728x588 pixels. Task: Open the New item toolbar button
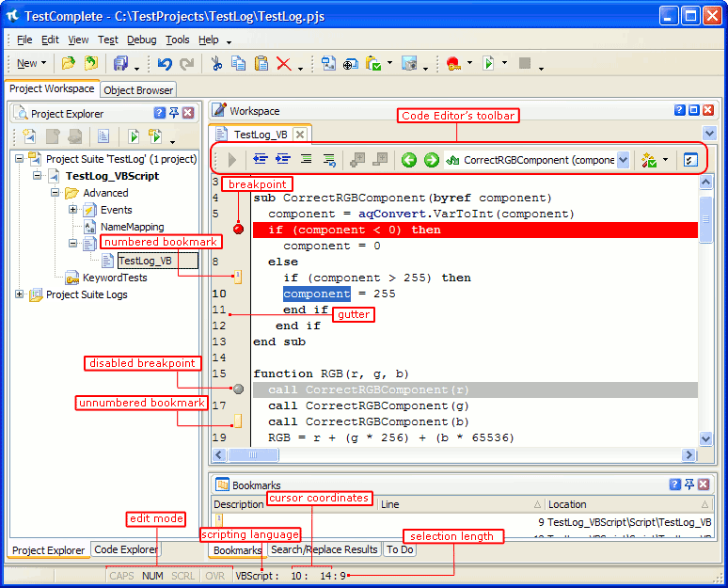[x=31, y=63]
